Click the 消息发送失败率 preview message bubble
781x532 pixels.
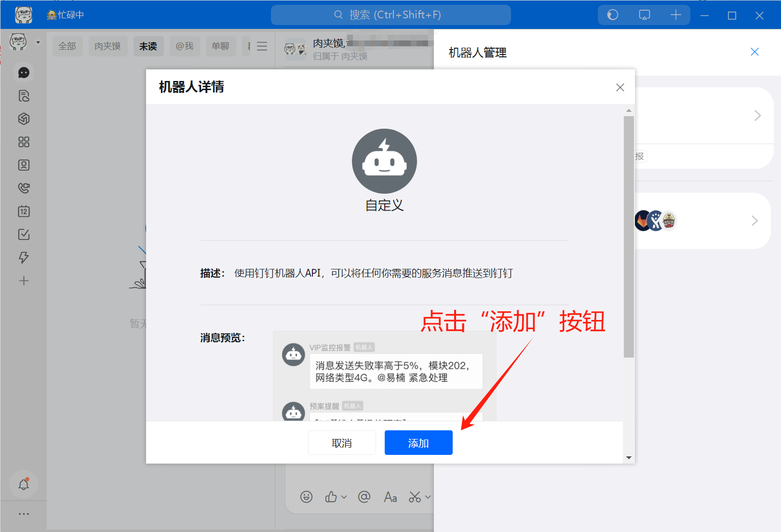pyautogui.click(x=396, y=372)
